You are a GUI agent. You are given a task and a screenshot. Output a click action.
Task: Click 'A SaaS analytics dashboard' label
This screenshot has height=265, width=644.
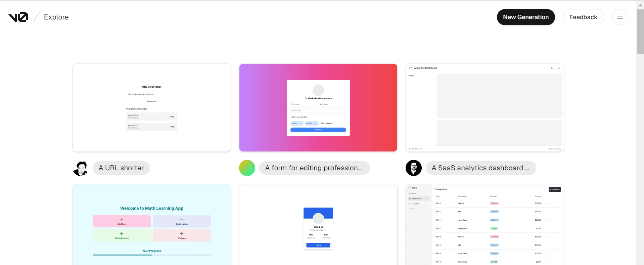click(481, 168)
